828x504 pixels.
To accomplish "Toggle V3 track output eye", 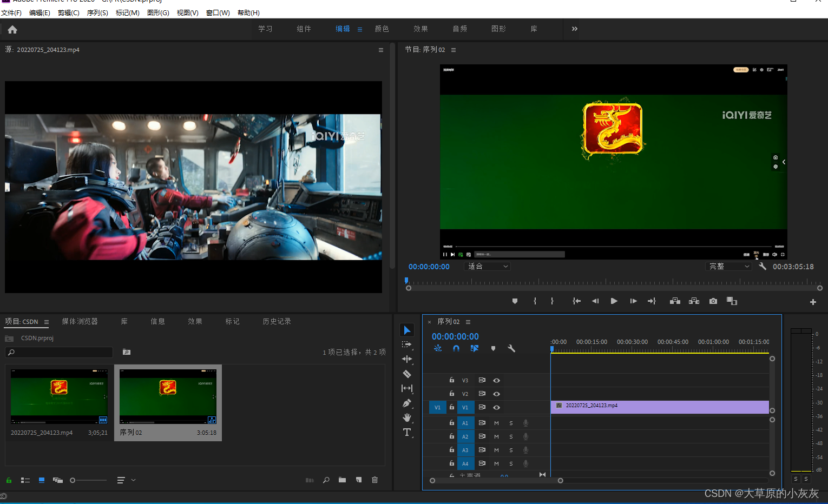I will [496, 381].
